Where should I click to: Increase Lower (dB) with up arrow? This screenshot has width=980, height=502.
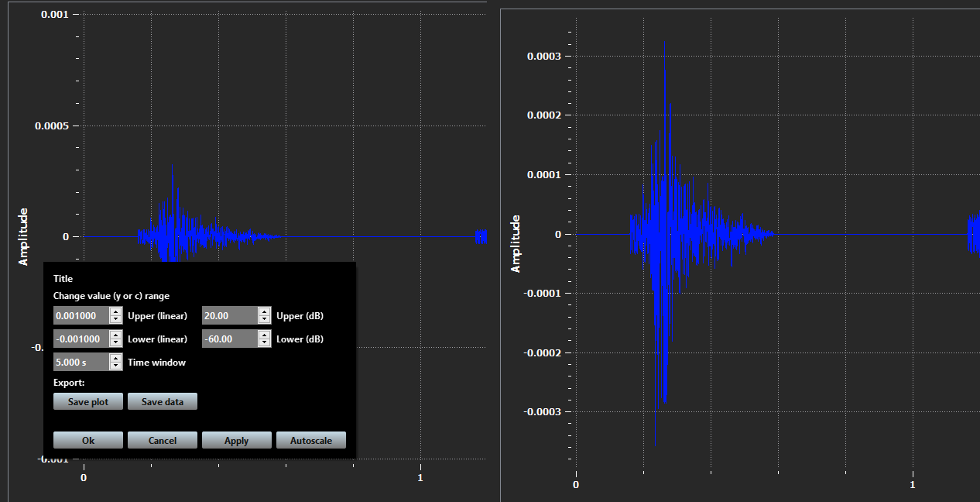point(265,335)
